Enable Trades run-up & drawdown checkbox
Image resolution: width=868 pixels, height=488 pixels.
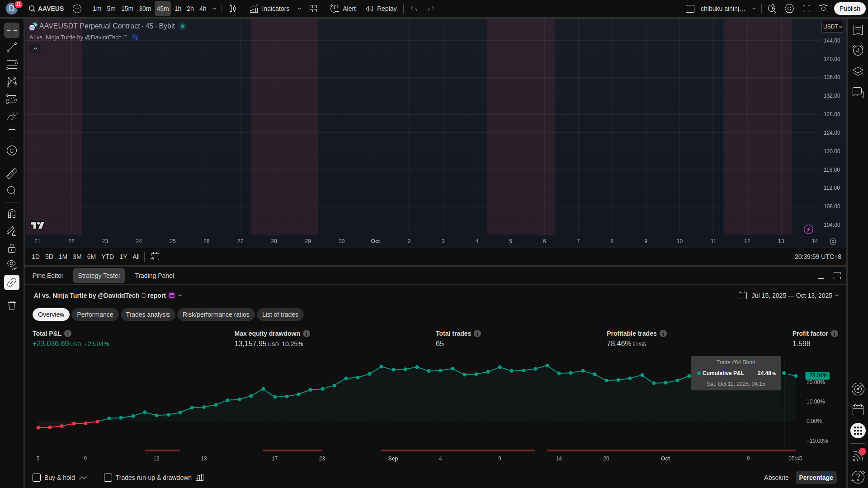108,478
